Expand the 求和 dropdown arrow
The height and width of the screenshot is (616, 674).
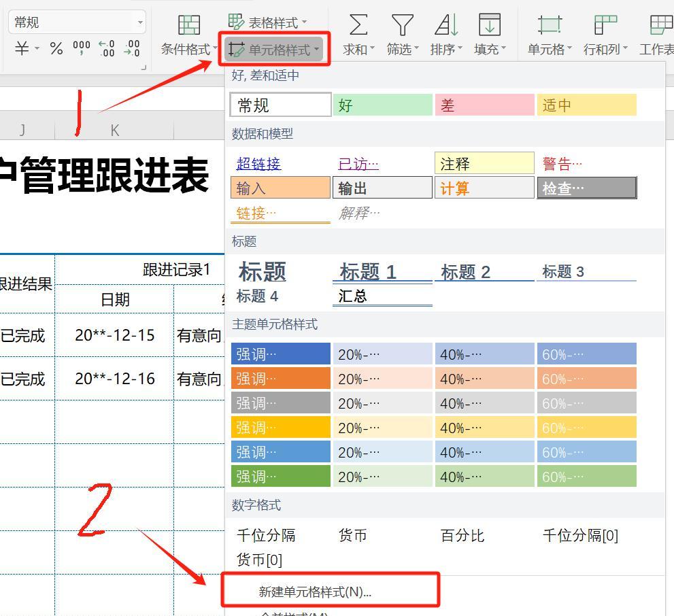coord(372,48)
